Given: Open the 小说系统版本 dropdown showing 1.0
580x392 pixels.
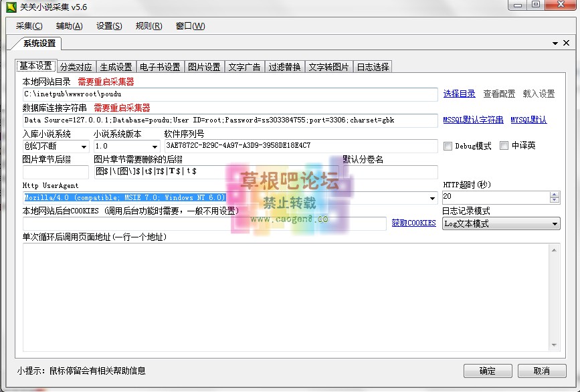Looking at the screenshot, I should 153,145.
